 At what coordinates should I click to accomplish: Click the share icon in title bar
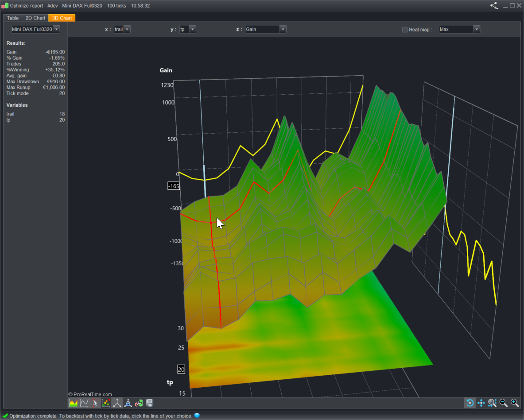click(x=494, y=6)
